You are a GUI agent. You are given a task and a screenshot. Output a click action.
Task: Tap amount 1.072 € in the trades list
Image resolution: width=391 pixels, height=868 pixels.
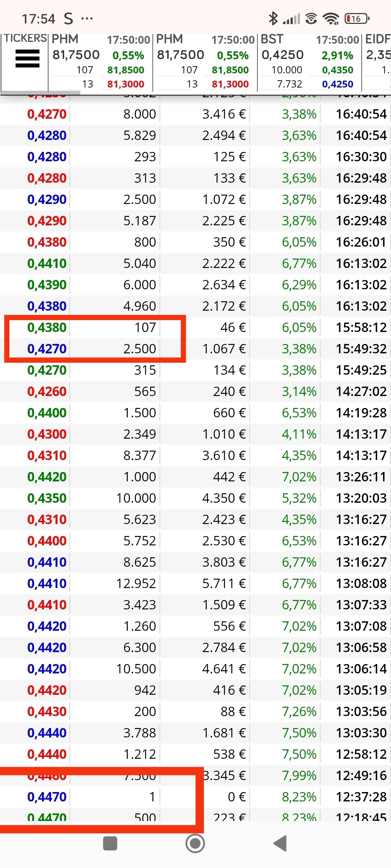coord(224,199)
